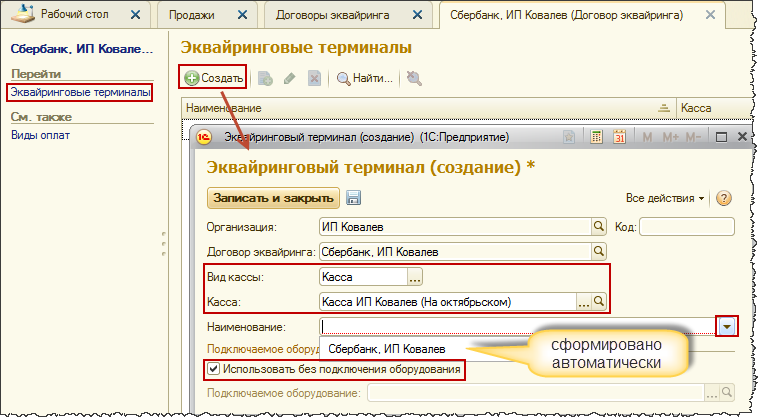
Task: Open Эквайринговые терминалы navigation link
Action: [x=80, y=92]
